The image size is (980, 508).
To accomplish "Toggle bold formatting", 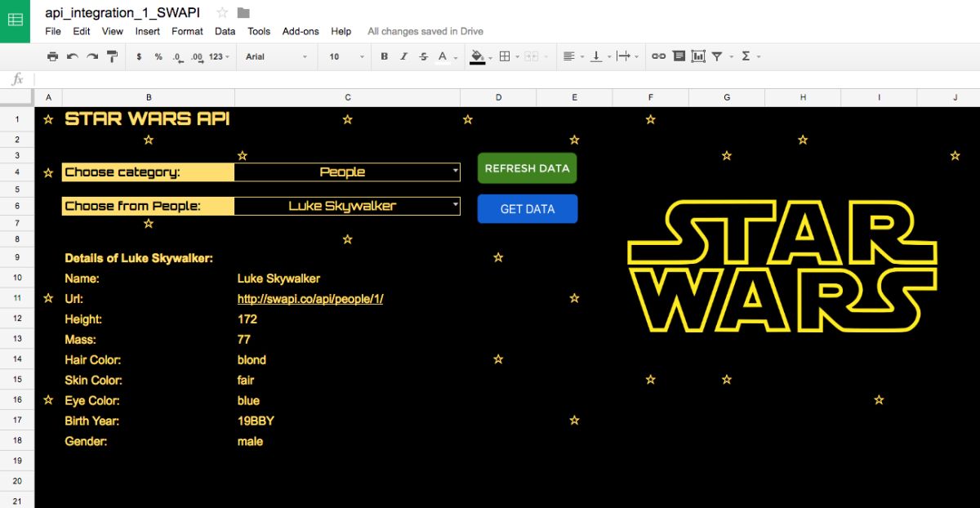I will (385, 56).
